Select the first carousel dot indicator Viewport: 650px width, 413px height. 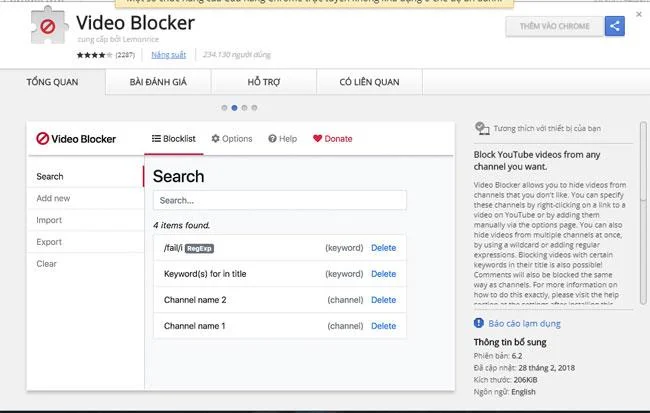point(224,108)
